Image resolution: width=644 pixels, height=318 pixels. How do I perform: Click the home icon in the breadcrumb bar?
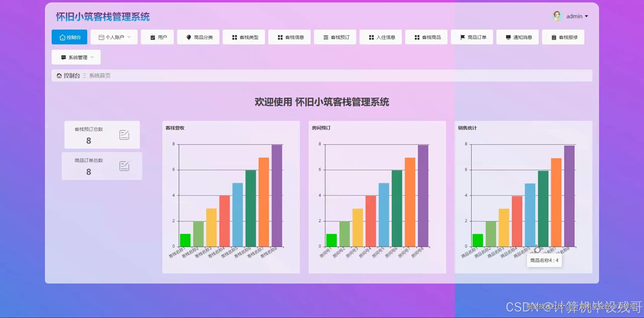[59, 75]
